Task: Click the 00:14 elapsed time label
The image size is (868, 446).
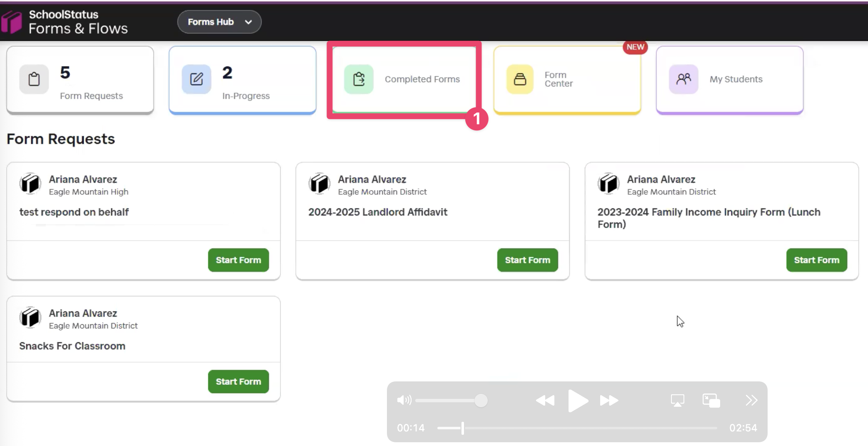Action: [411, 428]
